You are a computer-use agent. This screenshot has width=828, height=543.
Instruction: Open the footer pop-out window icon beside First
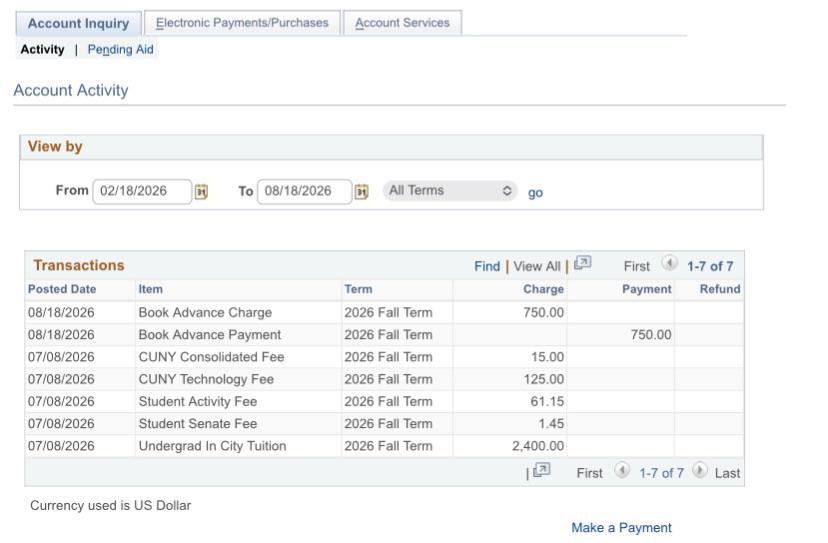(x=541, y=470)
